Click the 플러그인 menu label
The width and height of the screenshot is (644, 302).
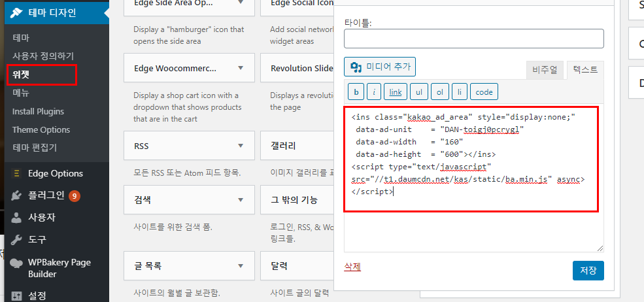tap(46, 195)
